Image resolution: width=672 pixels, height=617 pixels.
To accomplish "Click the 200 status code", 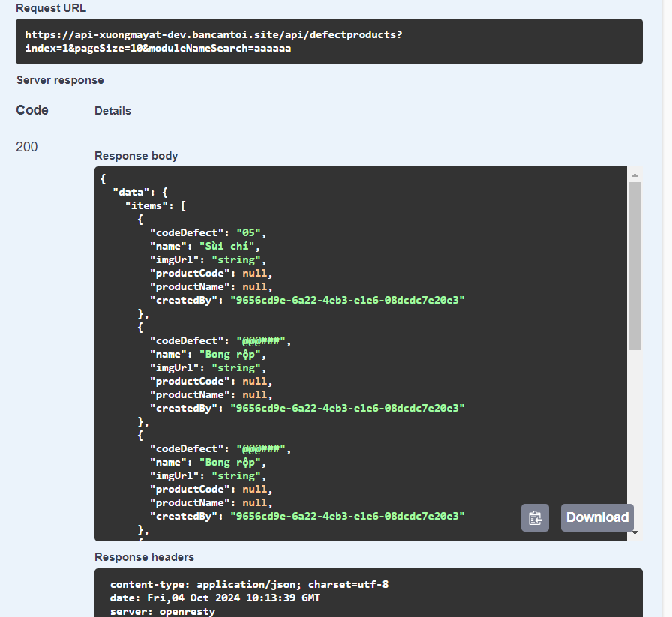I will click(x=26, y=147).
